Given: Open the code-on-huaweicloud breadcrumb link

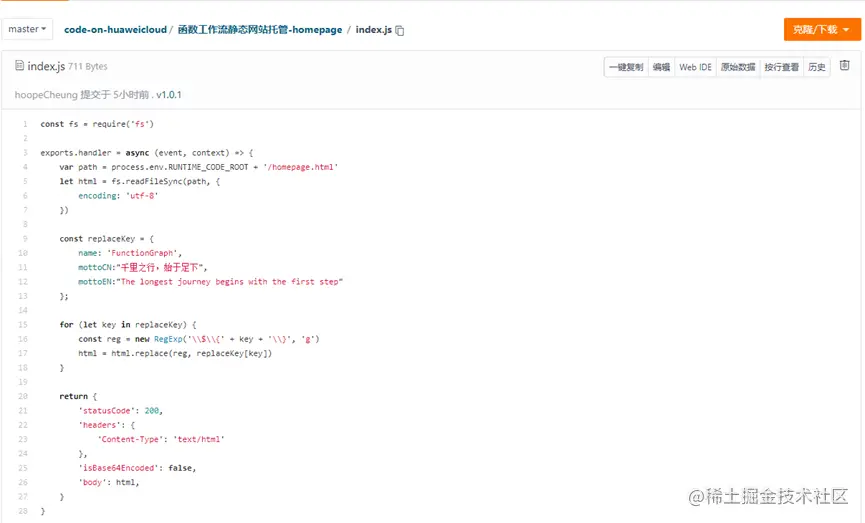Looking at the screenshot, I should click(115, 30).
